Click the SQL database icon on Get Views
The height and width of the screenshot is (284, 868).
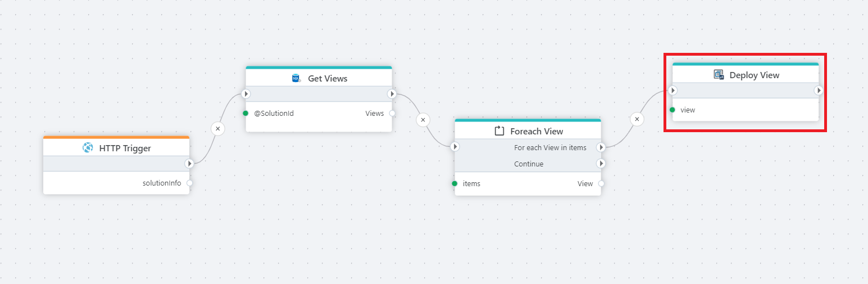point(296,78)
